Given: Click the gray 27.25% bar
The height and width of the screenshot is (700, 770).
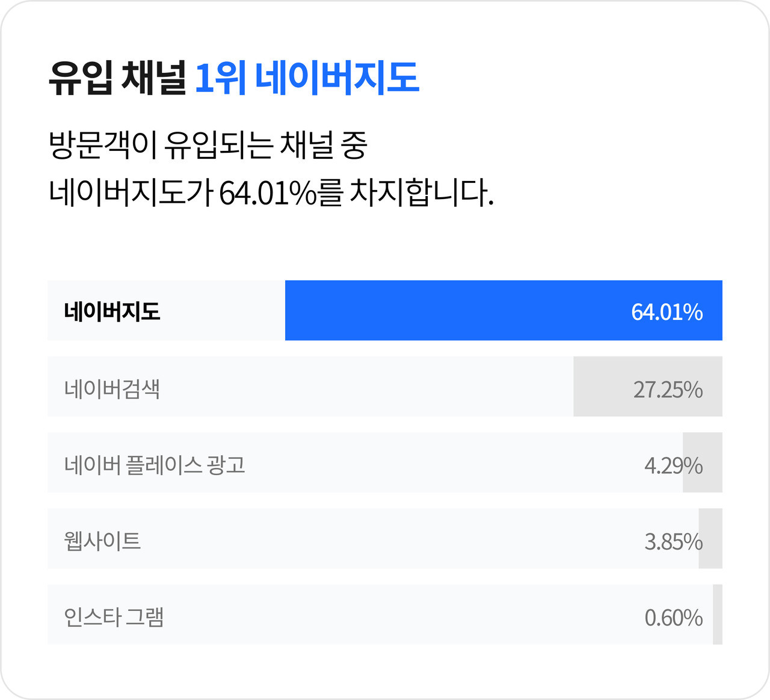Looking at the screenshot, I should [x=648, y=386].
